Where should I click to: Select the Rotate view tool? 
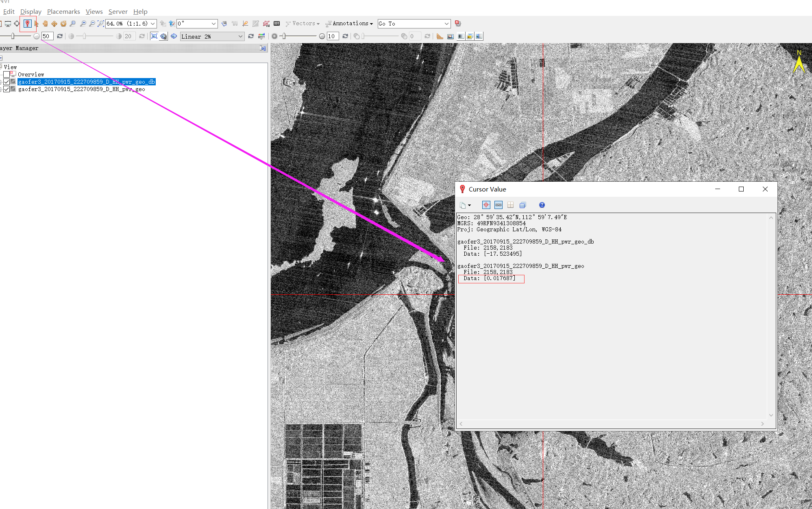63,24
